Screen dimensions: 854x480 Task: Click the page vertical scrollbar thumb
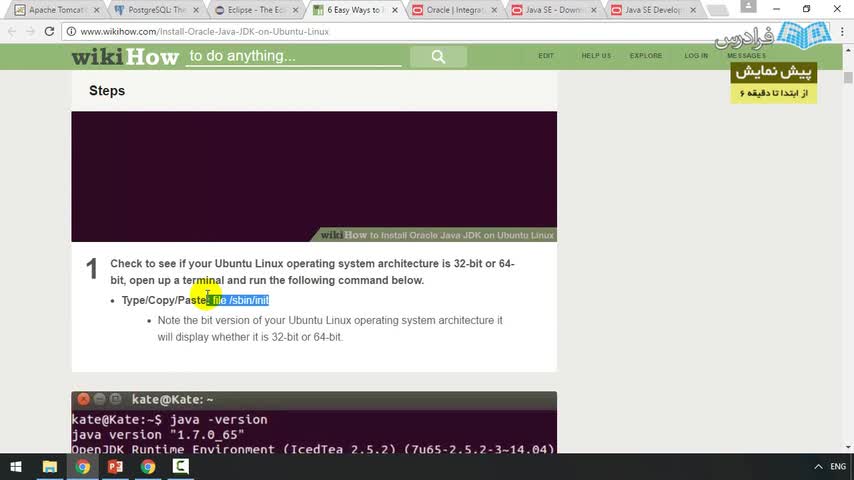848,77
